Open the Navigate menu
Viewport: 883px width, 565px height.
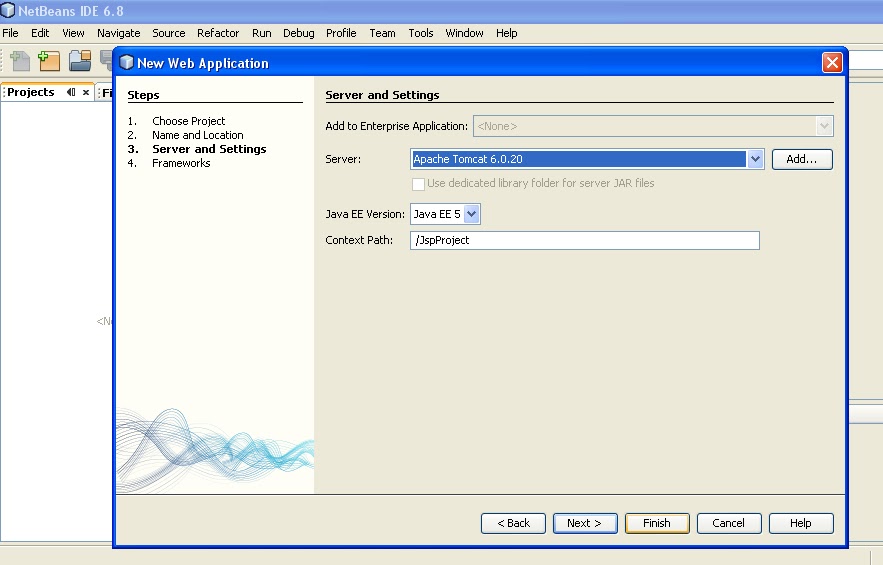pos(119,33)
